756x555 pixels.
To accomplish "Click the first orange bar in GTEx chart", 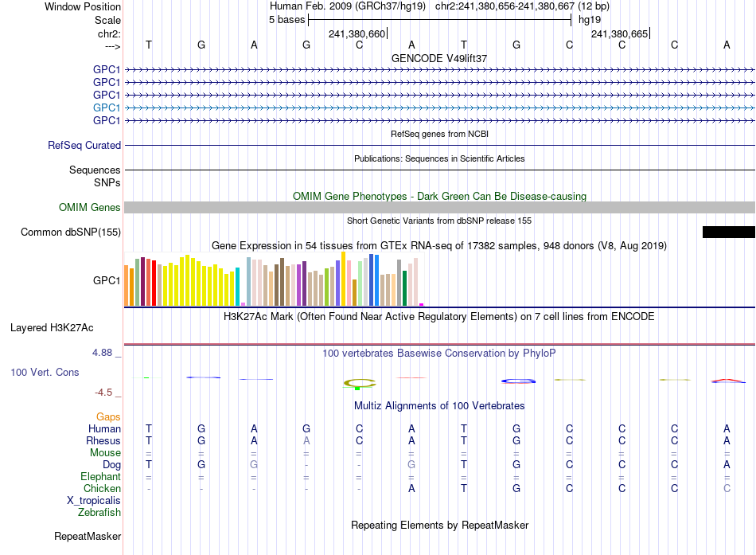I will [127, 285].
